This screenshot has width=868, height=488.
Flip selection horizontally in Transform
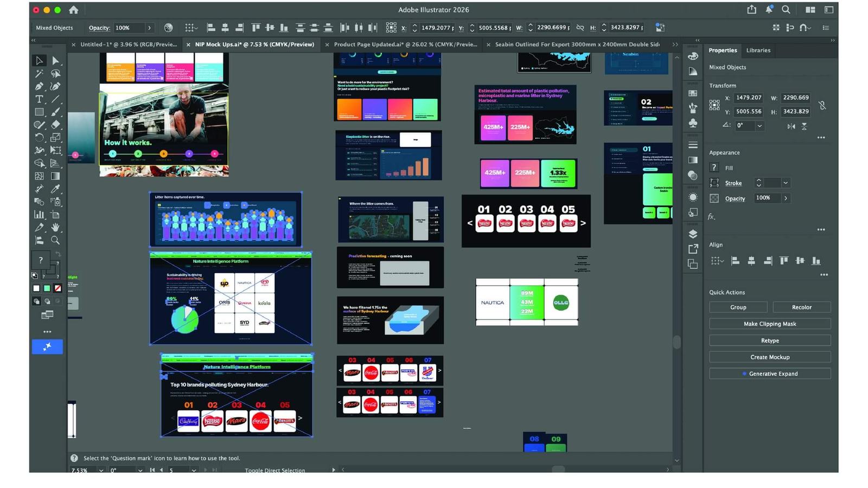792,126
